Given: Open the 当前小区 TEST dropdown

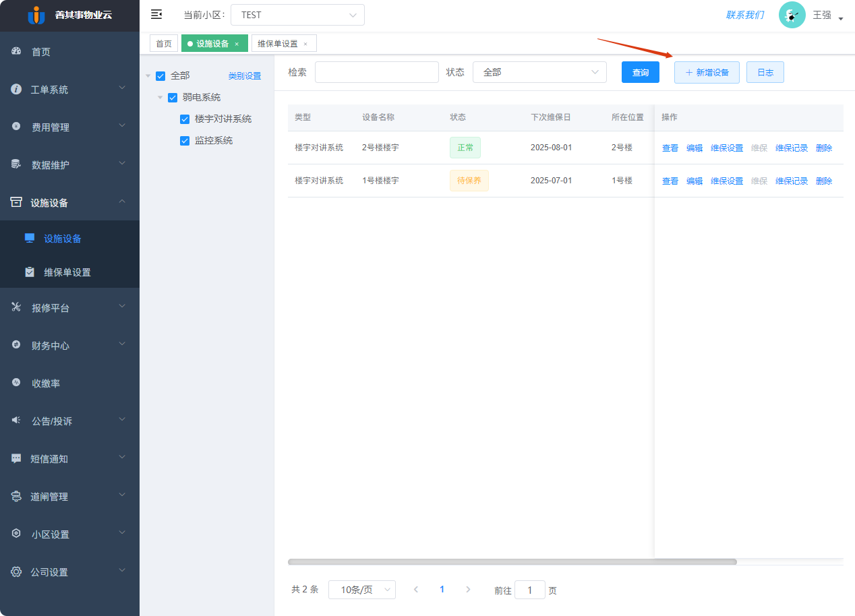Looking at the screenshot, I should 297,14.
